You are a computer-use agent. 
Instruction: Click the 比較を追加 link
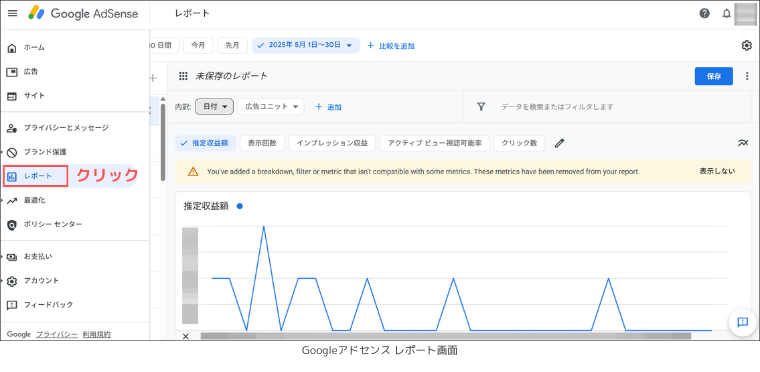click(x=391, y=46)
